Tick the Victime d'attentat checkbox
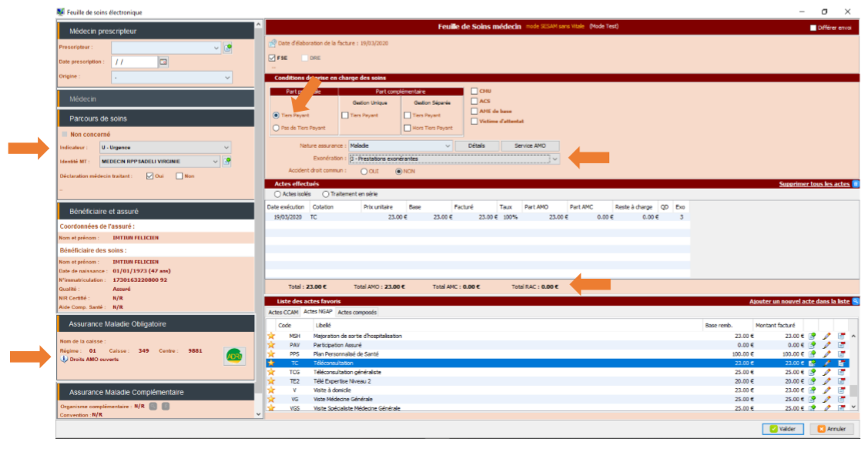 (x=474, y=121)
